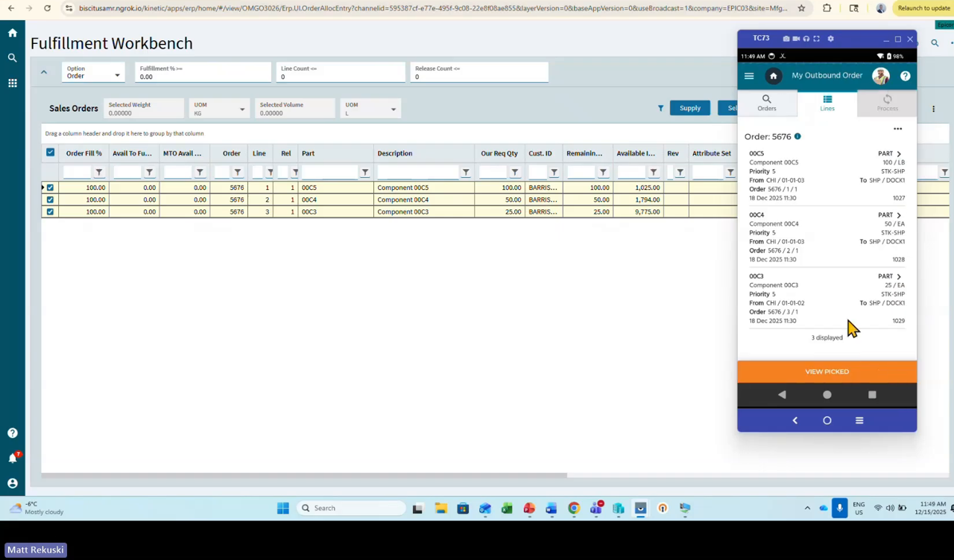This screenshot has width=954, height=560.
Task: Open the help question mark in left sidebar
Action: click(x=12, y=433)
